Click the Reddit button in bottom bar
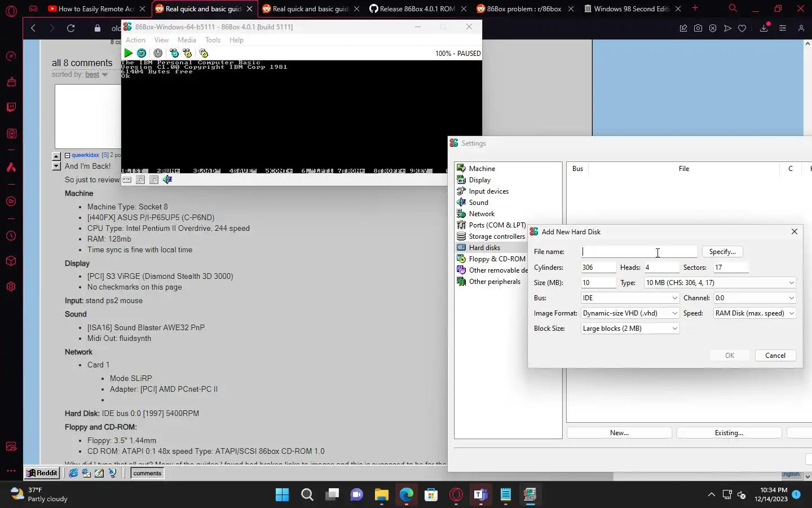The height and width of the screenshot is (508, 812). (x=42, y=473)
